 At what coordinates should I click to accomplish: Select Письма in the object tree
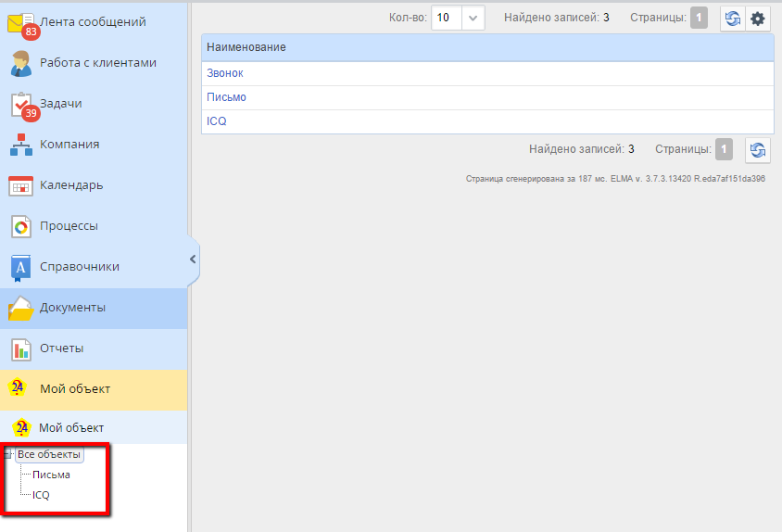(x=51, y=475)
